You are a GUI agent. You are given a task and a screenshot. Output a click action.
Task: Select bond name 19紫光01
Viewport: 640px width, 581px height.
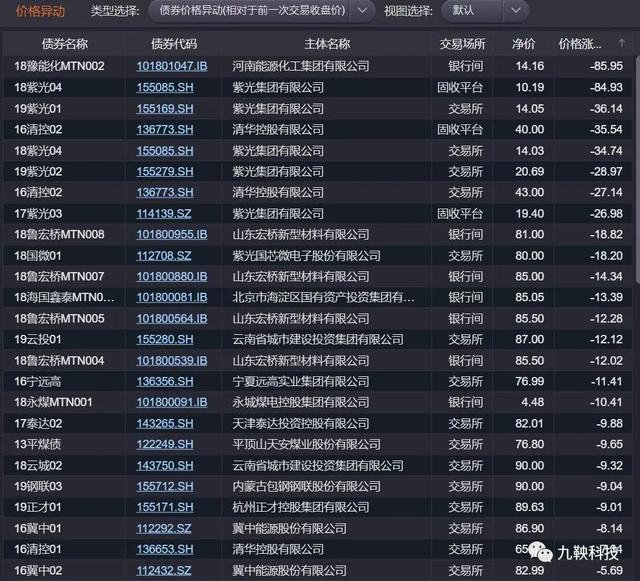[38, 109]
